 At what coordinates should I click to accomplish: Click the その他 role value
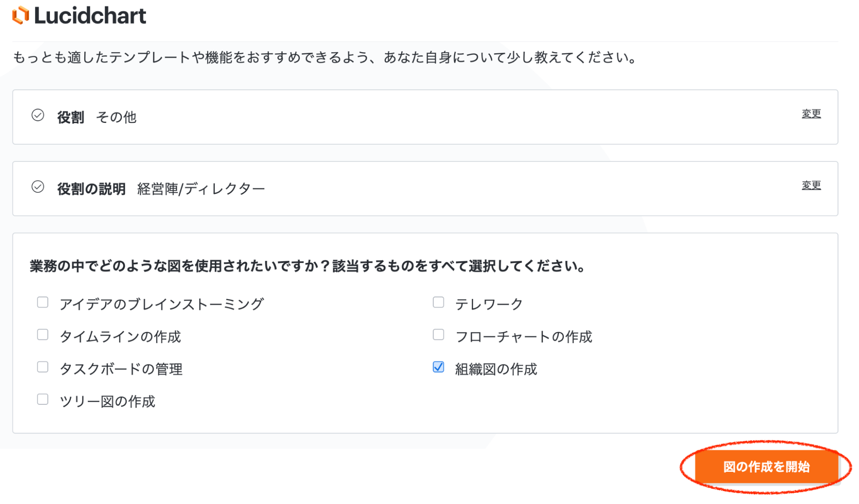[116, 117]
